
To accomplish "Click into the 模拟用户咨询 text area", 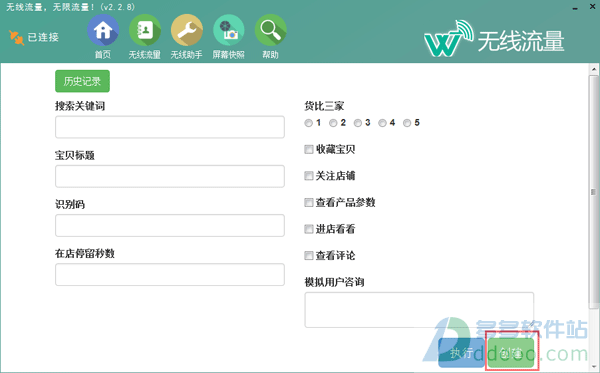I will (x=419, y=310).
